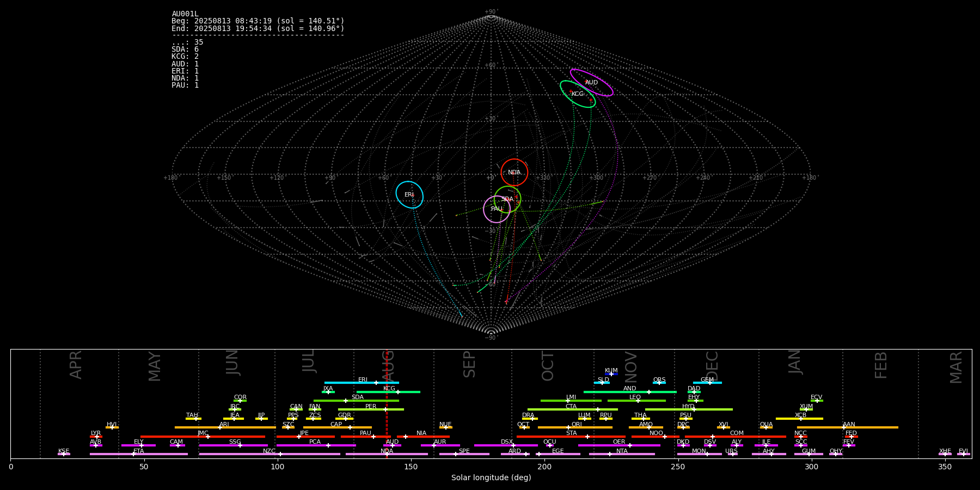This screenshot has width=980, height=490.
Task: Select the TAH shower label in the timeline
Action: (x=192, y=415)
